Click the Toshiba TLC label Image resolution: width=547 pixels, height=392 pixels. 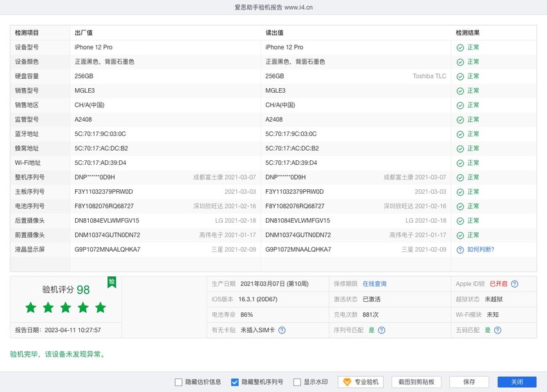coord(429,76)
